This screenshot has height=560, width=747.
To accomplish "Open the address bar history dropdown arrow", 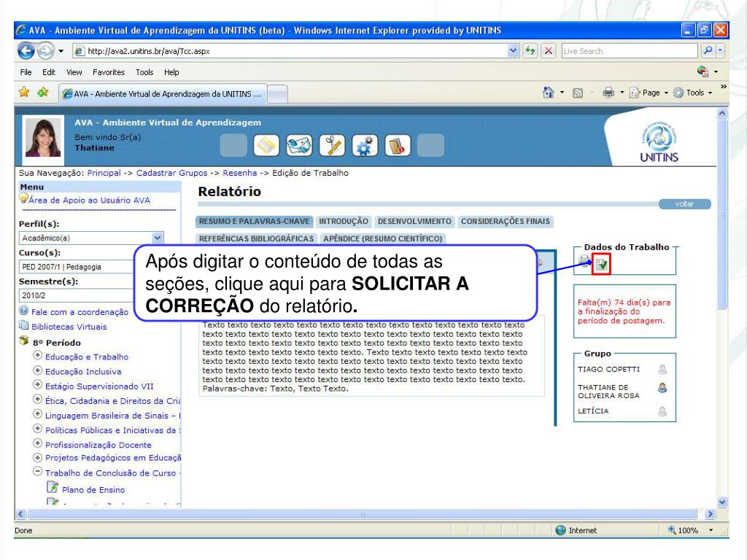I will point(513,50).
